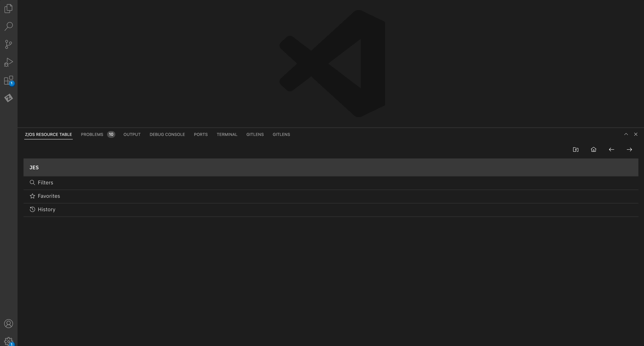Open the Zowe Explorer activity bar icon
Viewport: 644px width, 346px height.
click(x=9, y=98)
